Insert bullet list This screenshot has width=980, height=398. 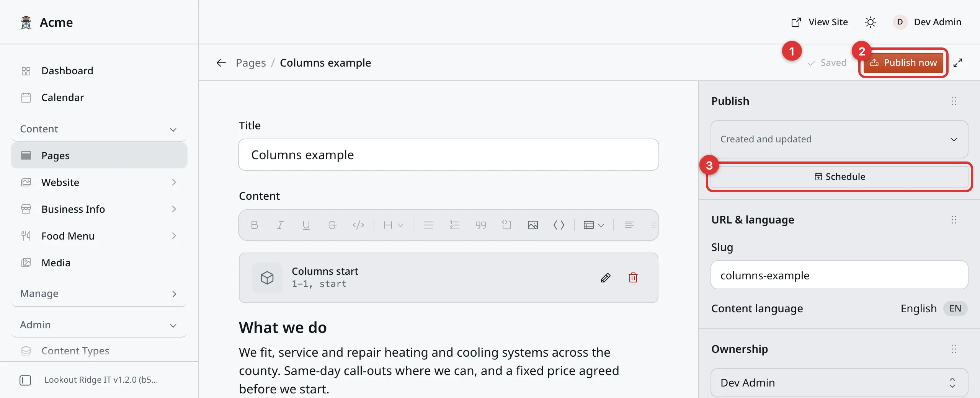pos(429,225)
